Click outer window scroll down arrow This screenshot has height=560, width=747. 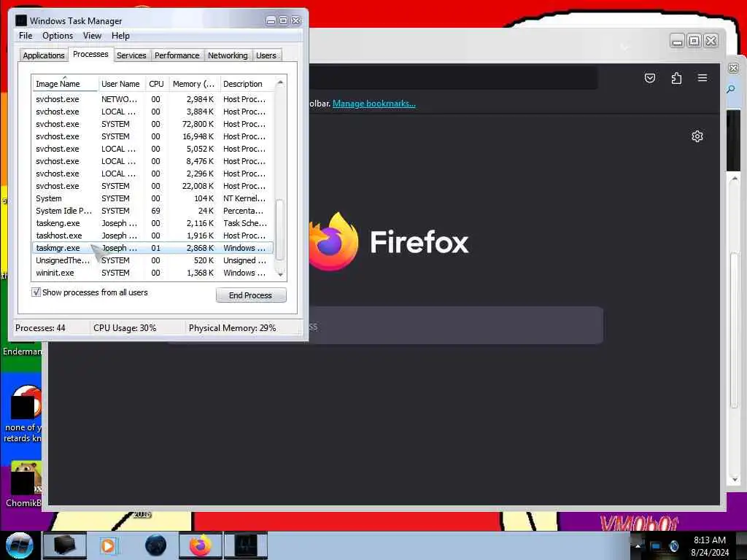click(x=735, y=480)
